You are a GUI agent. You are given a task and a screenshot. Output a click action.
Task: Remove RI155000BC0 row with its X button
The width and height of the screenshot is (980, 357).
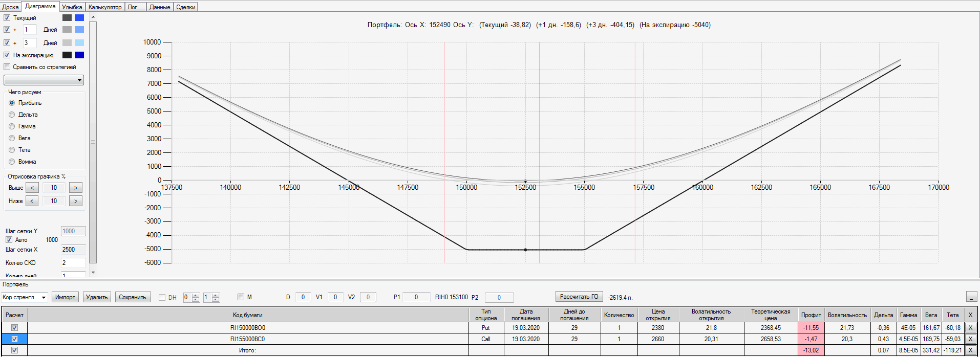970,339
